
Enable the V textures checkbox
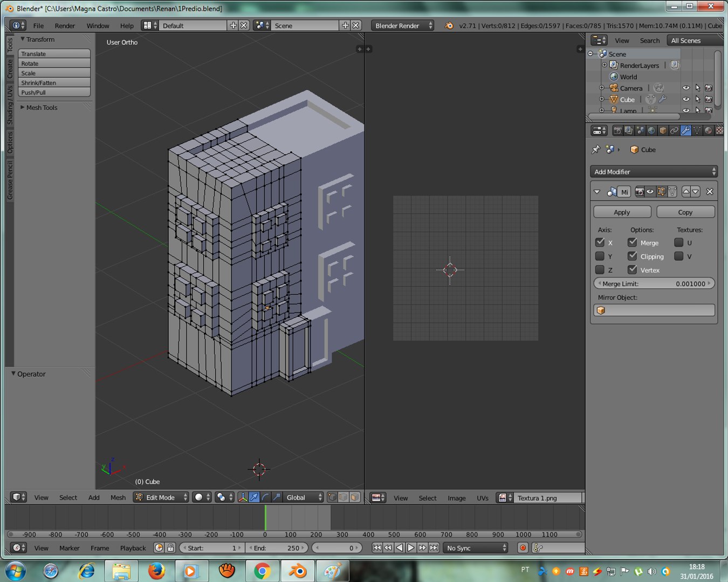(679, 256)
